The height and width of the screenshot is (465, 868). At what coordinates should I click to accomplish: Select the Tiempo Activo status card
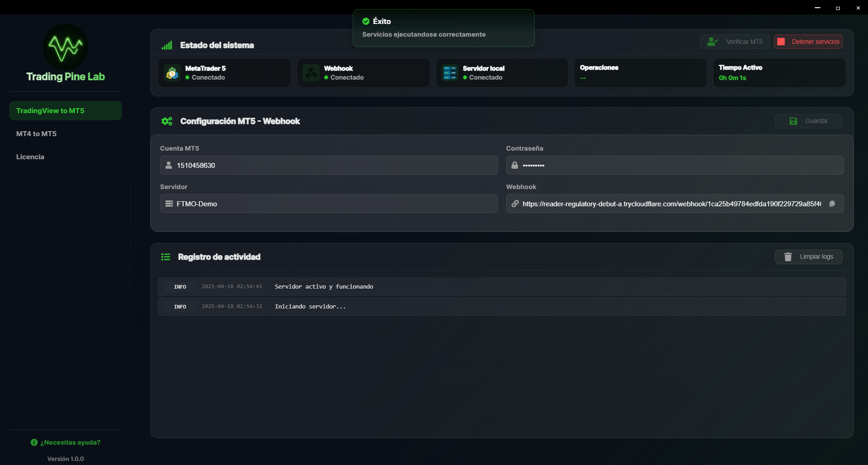click(x=779, y=73)
